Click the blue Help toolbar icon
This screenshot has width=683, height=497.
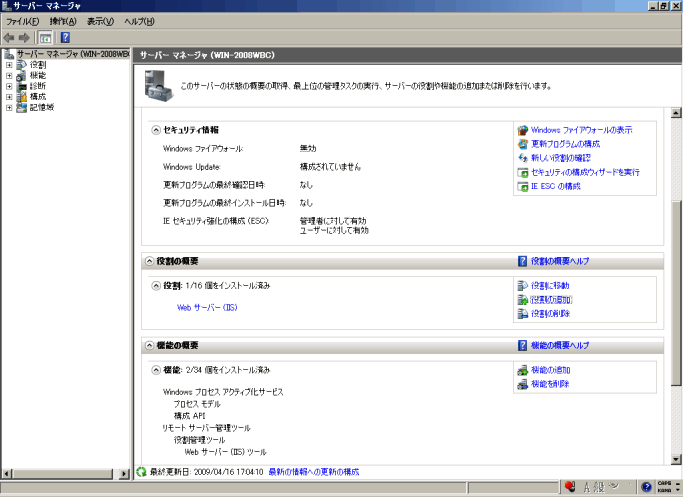(65, 37)
